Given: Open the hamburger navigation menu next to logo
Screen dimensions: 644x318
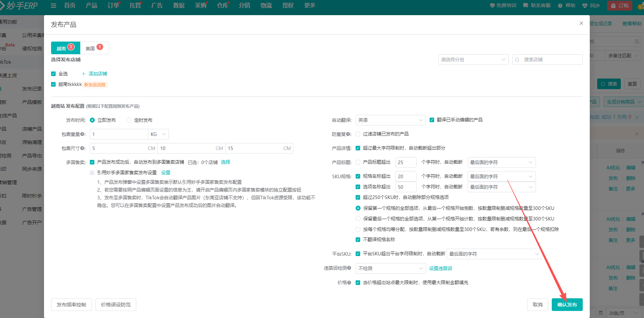Looking at the screenshot, I should 53,5.
